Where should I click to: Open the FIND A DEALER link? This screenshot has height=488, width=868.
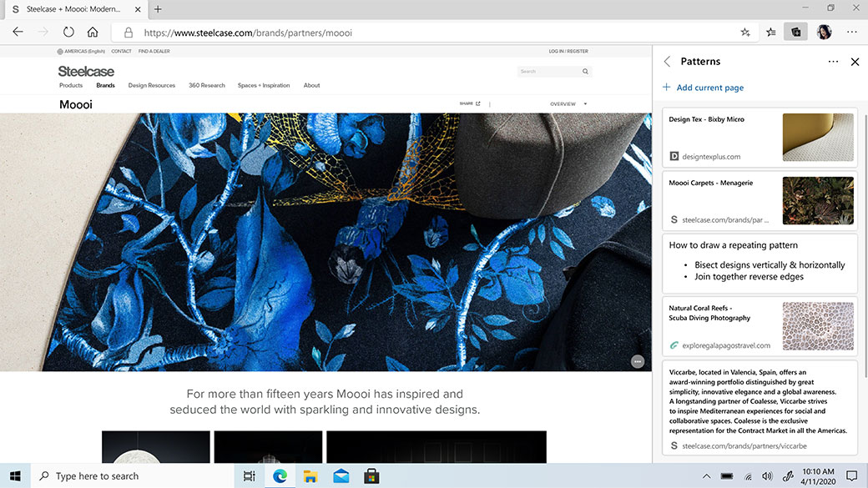click(x=154, y=51)
